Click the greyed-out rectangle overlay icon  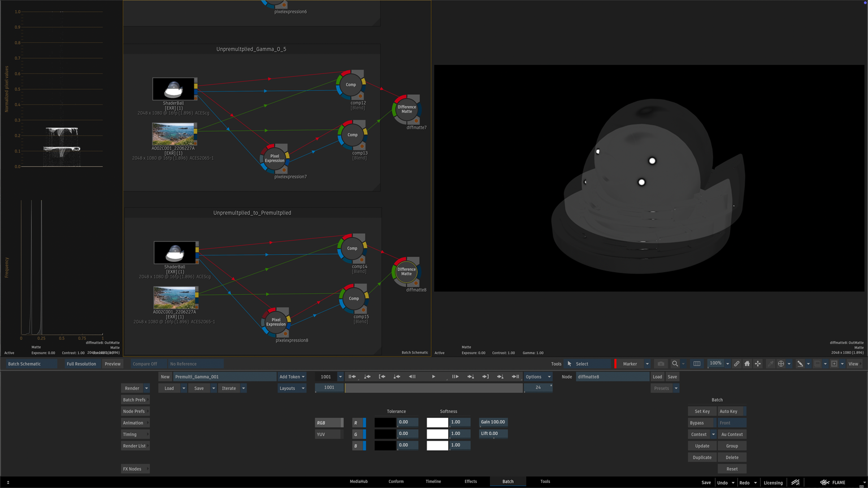pos(817,364)
